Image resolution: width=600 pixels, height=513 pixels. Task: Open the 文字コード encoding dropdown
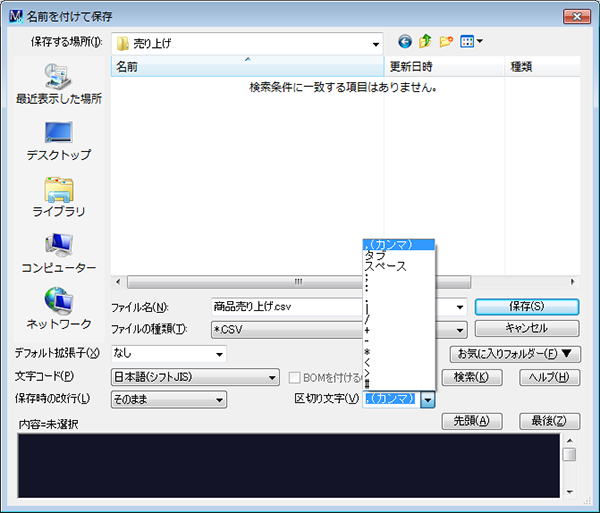point(194,377)
